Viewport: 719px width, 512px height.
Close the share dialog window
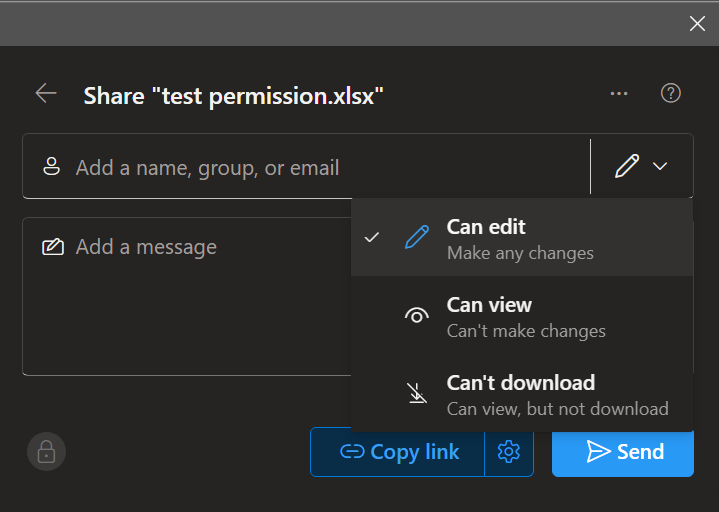tap(697, 24)
